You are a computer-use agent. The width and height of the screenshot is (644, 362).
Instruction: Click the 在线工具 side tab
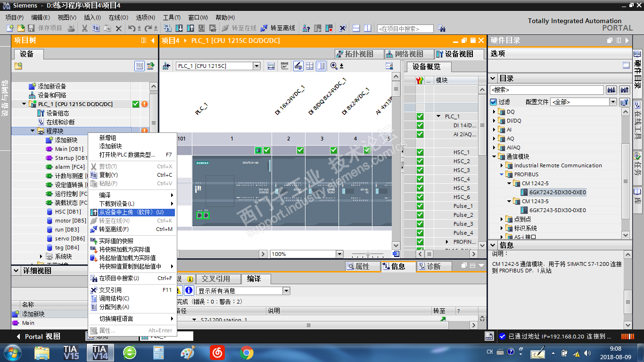638,124
